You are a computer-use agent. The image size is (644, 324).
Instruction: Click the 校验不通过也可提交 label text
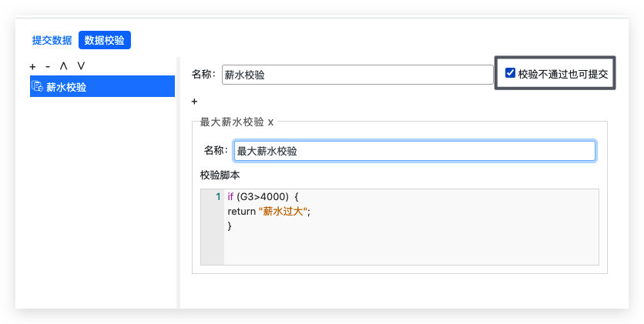563,74
